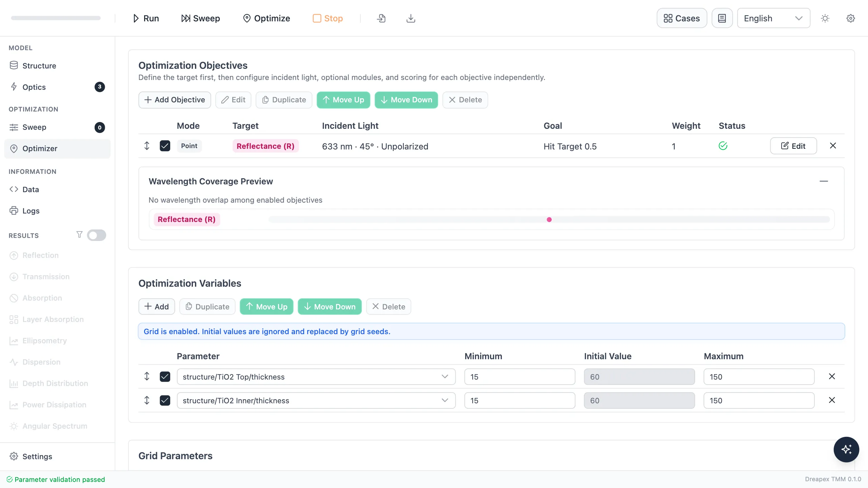
Task: Open the document notes icon button
Action: (722, 18)
